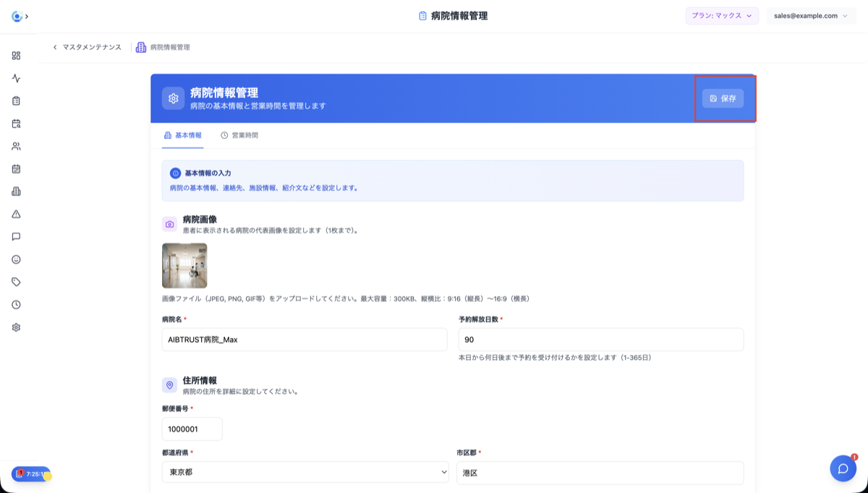Open the tag icon in sidebar
Image resolution: width=868 pixels, height=493 pixels.
tap(16, 281)
